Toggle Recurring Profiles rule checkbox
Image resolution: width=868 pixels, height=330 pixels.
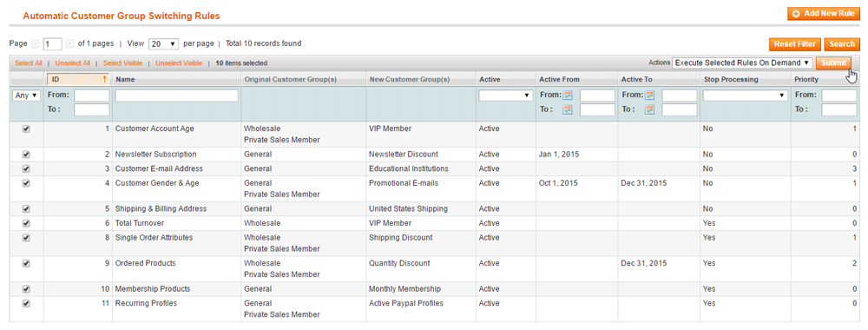coord(26,303)
